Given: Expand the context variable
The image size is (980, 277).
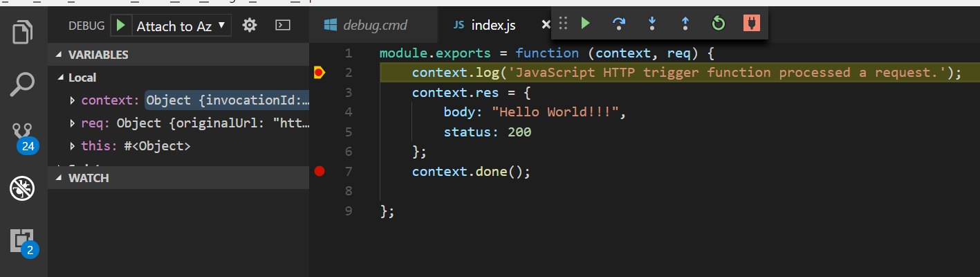Looking at the screenshot, I should tap(73, 100).
